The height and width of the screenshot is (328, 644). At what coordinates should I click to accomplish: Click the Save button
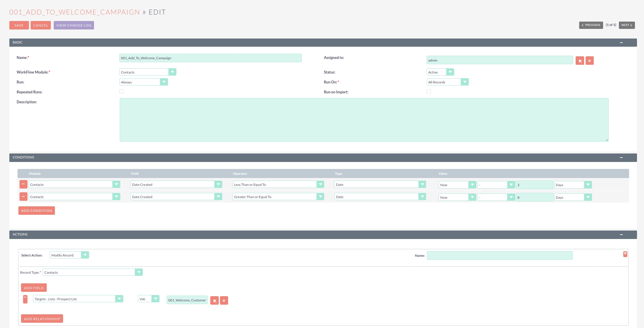coord(19,25)
